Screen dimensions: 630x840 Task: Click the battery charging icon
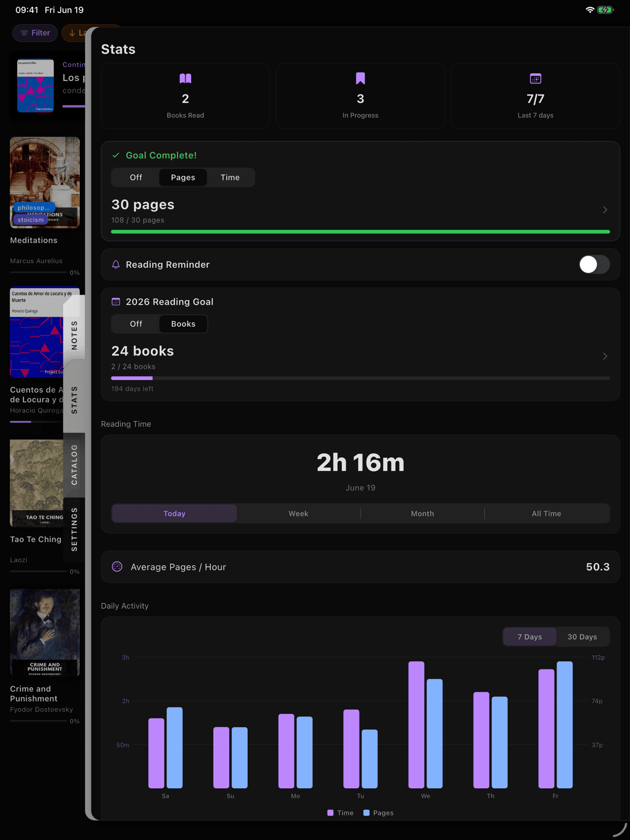[x=605, y=10]
